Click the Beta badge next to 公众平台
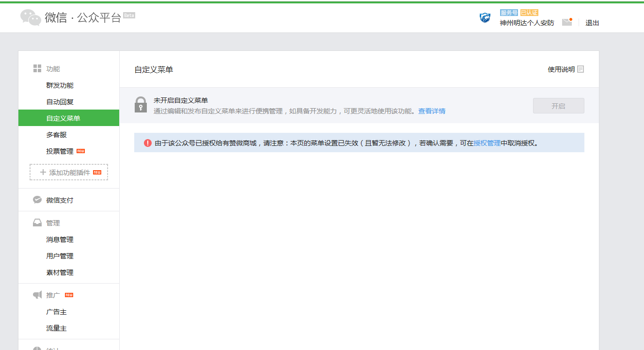Viewport: 644px width, 350px height. click(x=129, y=15)
